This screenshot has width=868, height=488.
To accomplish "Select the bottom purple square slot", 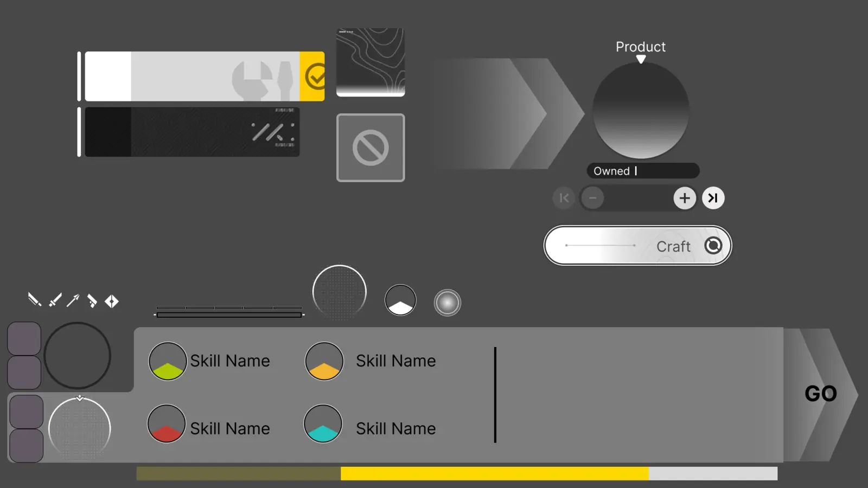I will (27, 446).
